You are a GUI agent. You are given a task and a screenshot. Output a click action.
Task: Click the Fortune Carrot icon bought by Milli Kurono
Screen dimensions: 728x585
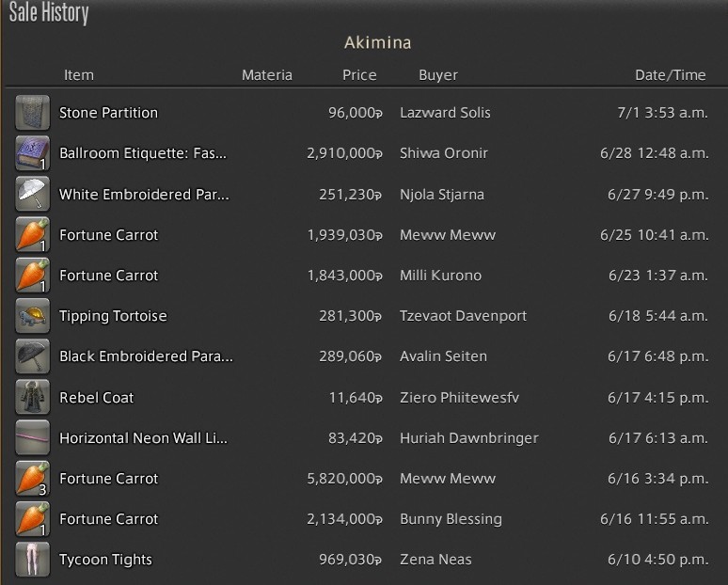pos(33,276)
